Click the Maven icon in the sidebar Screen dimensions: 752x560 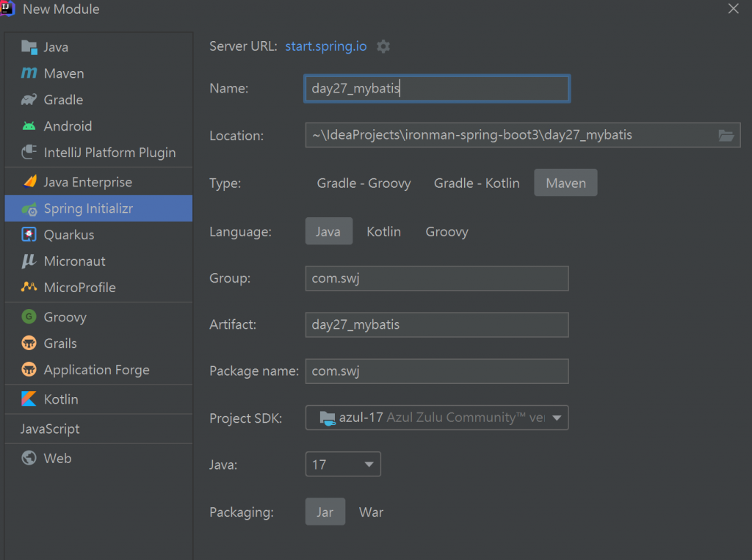tap(29, 73)
